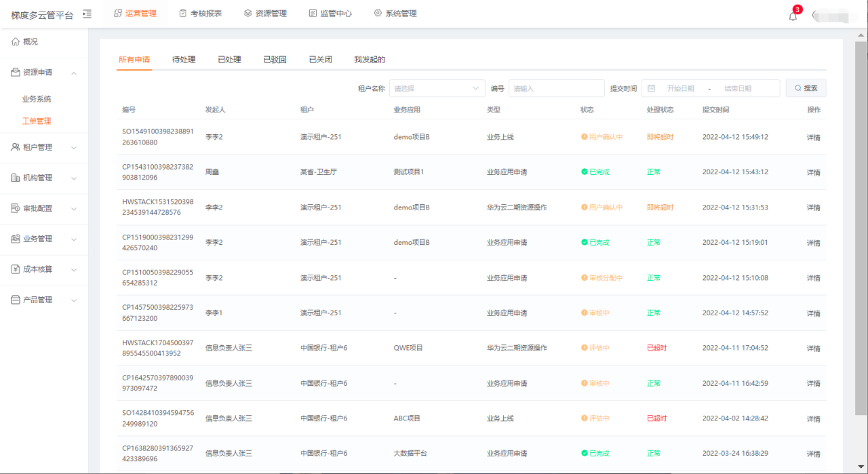This screenshot has height=474, width=868.
Task: Open 详情 for the 15:49:12 ticket
Action: pyautogui.click(x=814, y=137)
